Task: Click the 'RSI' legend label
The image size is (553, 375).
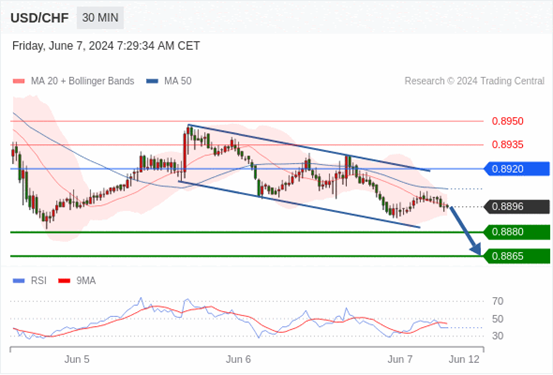Action: click(x=38, y=281)
